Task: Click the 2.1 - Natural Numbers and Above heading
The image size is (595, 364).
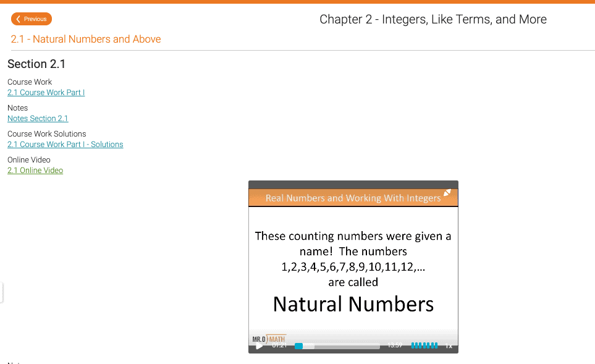Action: pyautogui.click(x=86, y=39)
